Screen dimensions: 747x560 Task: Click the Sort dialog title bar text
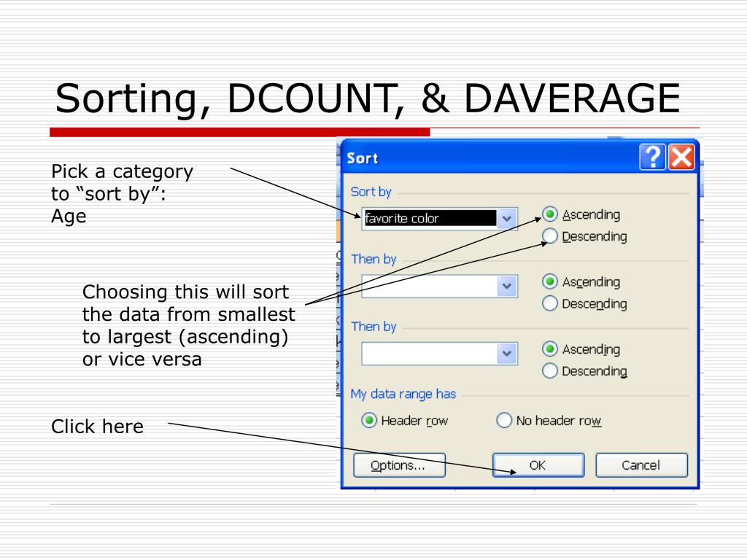362,158
